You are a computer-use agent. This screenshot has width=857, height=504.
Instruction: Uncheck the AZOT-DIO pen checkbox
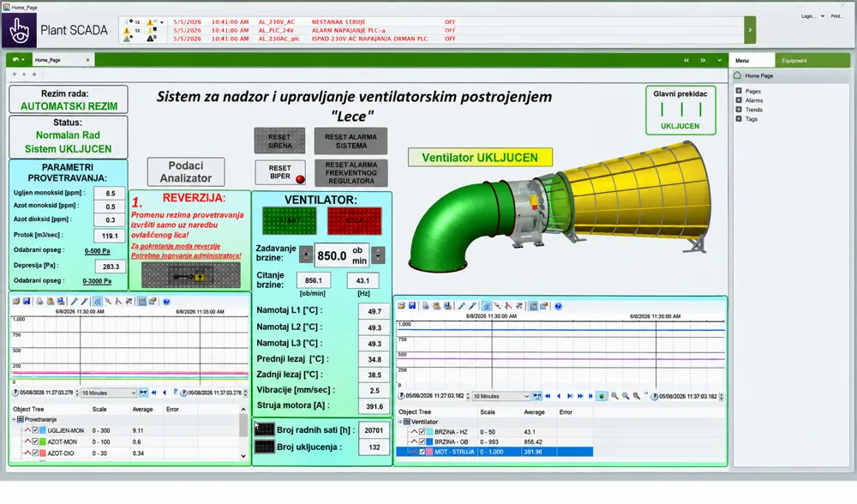(35, 453)
